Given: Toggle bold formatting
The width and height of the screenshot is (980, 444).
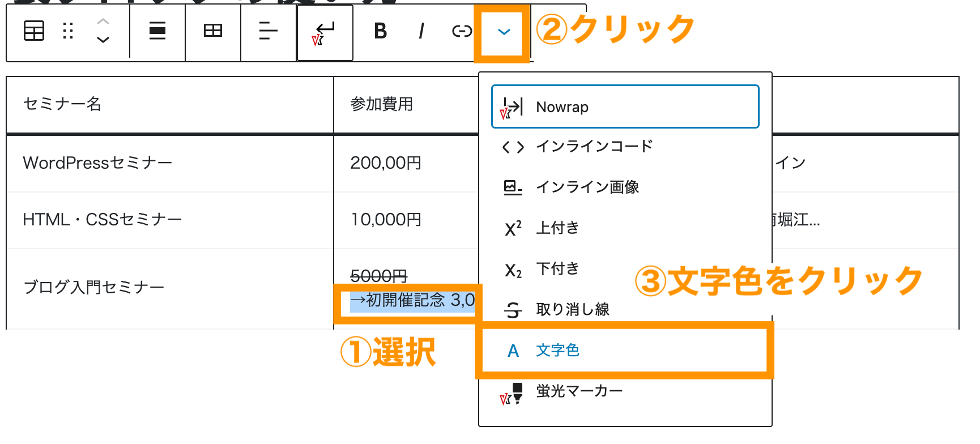Looking at the screenshot, I should 381,31.
